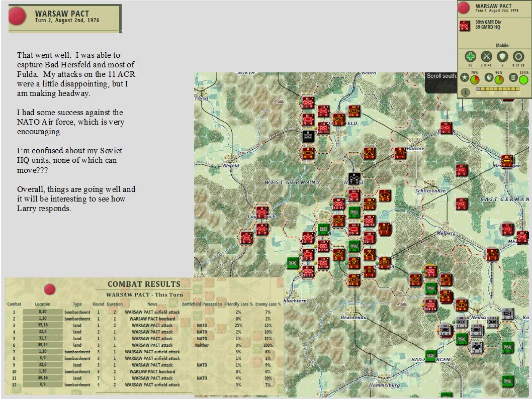Click the 104% supply pie gauge
Image resolution: width=532 pixels, height=399 pixels.
[x=523, y=80]
